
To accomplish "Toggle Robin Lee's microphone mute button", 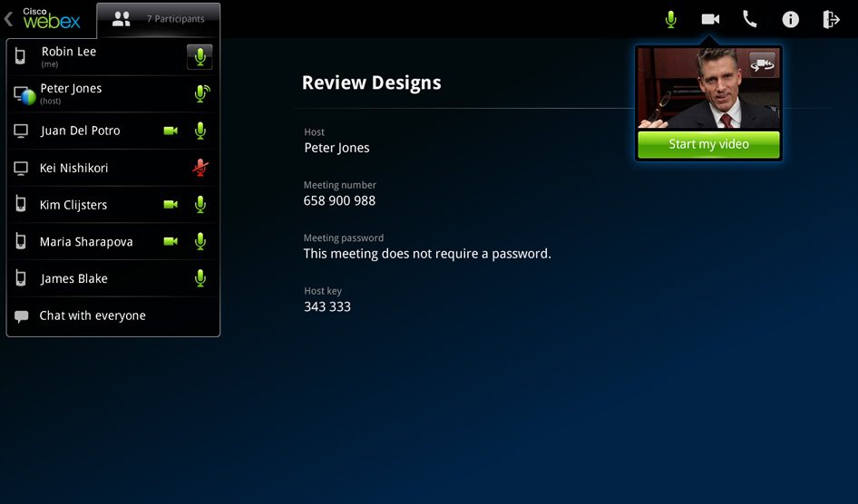I will pos(200,57).
